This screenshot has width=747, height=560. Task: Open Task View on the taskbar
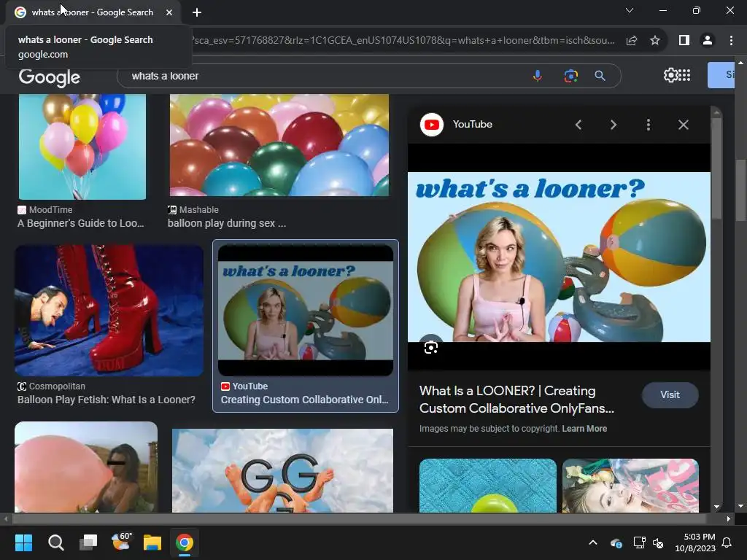(x=88, y=542)
